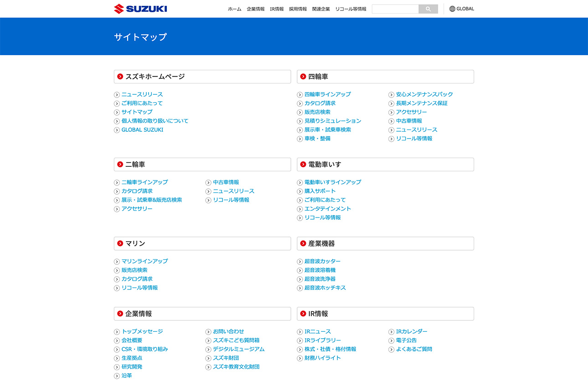588x392 pixels.
Task: Click red arrow icon beside IR情報 heading
Action: click(x=303, y=314)
